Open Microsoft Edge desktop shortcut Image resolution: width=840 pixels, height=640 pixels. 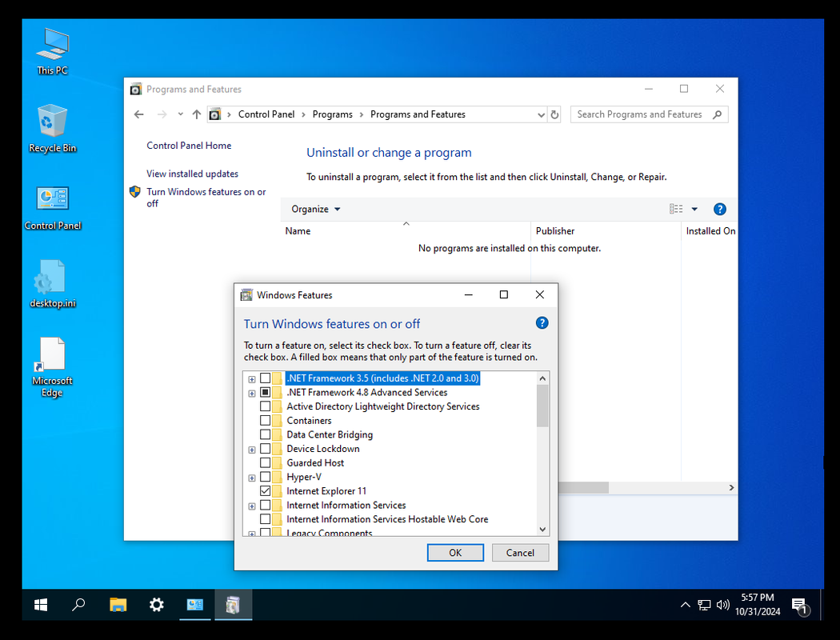click(53, 367)
